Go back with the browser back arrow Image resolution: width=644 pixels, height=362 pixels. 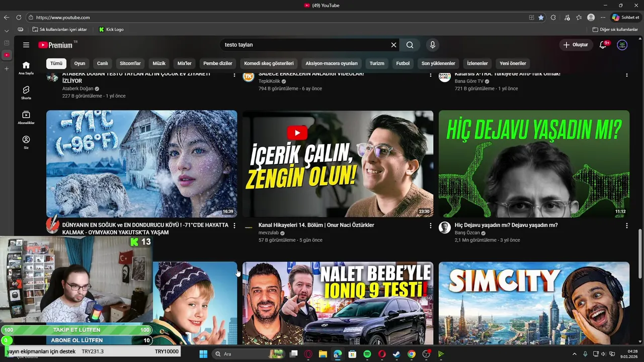point(7,18)
